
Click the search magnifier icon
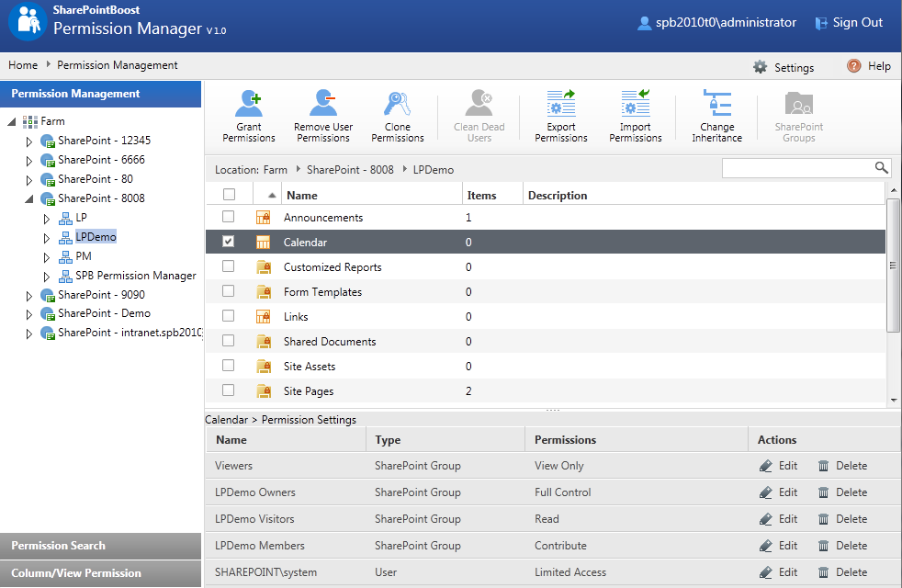point(881,167)
